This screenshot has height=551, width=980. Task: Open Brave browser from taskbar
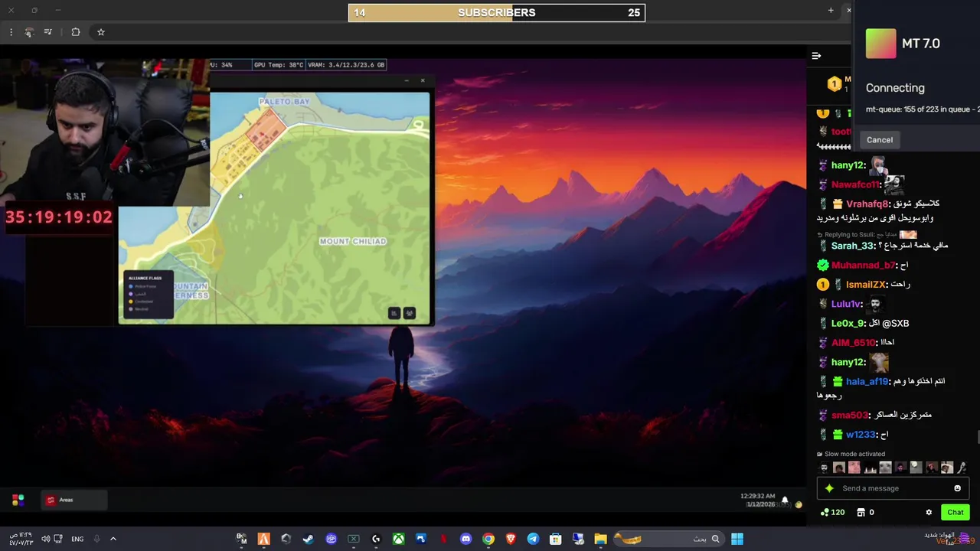coord(511,539)
